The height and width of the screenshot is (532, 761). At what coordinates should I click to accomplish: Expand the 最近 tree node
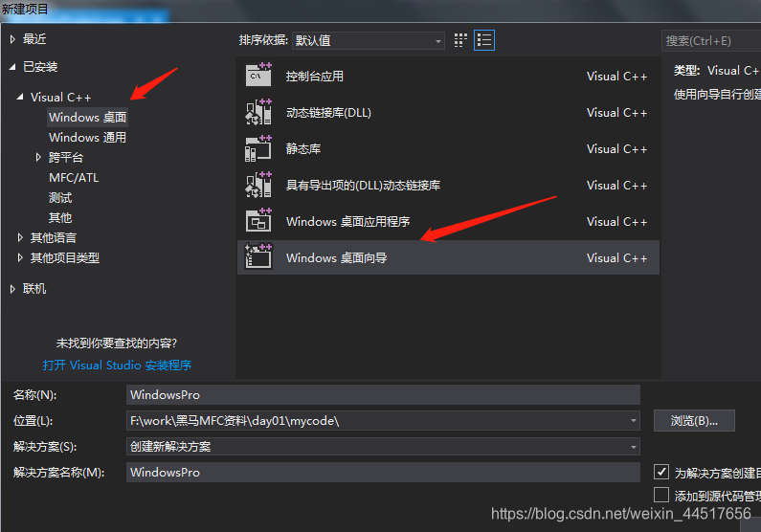[x=12, y=39]
